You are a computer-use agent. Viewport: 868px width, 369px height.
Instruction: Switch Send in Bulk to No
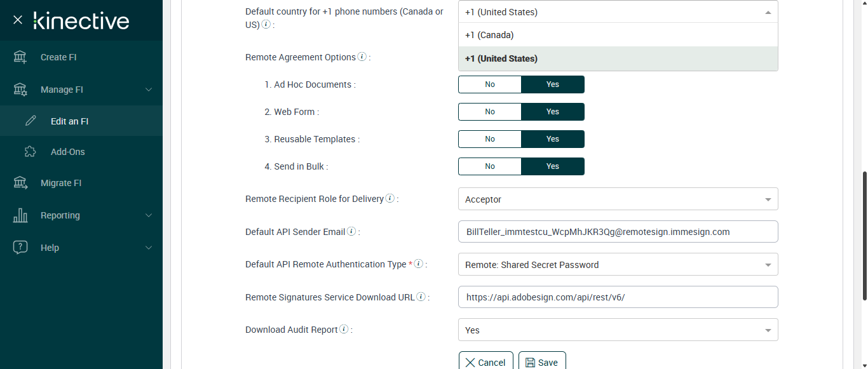[490, 166]
